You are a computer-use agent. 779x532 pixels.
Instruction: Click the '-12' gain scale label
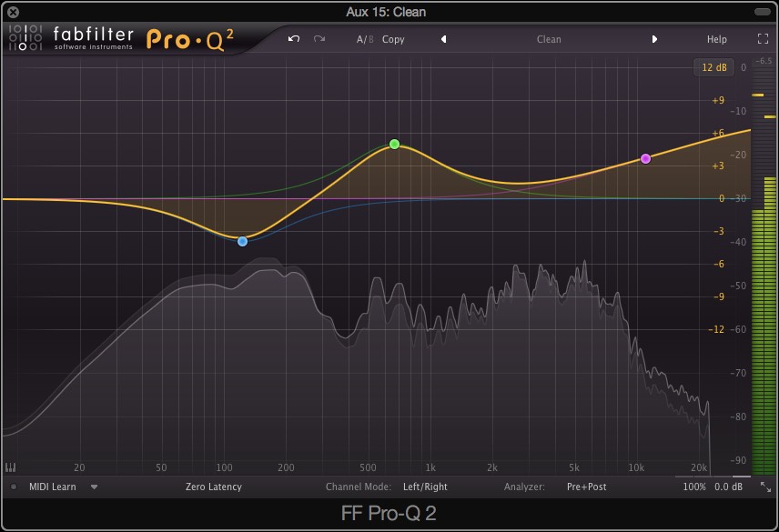tap(716, 329)
